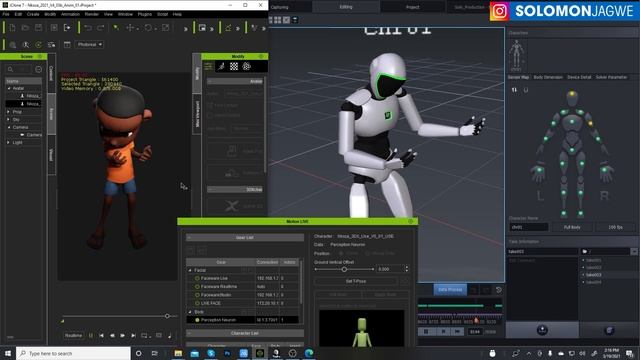Click the download icon below take list
The image size is (640, 360).
pyautogui.click(x=542, y=330)
